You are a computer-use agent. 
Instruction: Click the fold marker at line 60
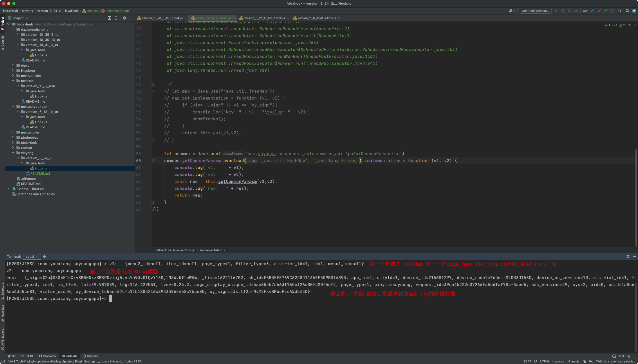click(152, 161)
